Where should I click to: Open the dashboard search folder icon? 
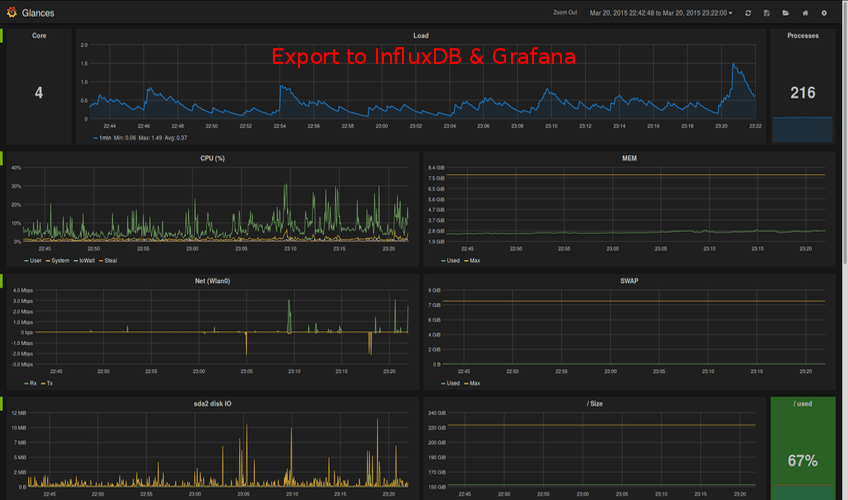click(786, 13)
